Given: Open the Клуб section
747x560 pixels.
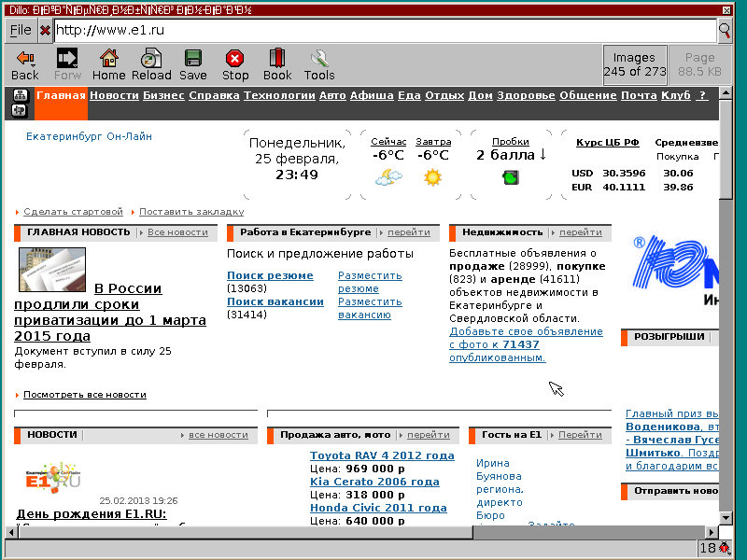Looking at the screenshot, I should pos(675,95).
